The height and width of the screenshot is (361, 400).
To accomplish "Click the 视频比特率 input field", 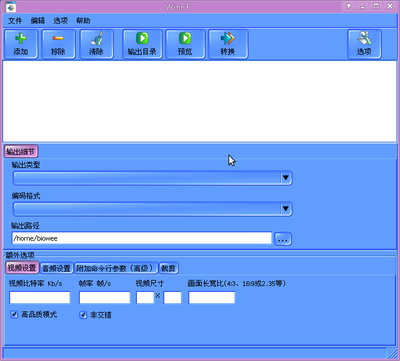I will [x=40, y=297].
